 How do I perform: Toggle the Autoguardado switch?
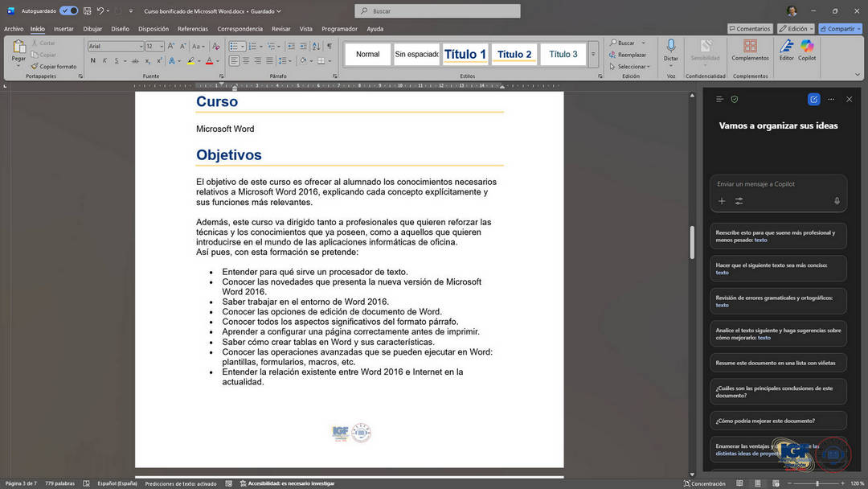point(68,11)
